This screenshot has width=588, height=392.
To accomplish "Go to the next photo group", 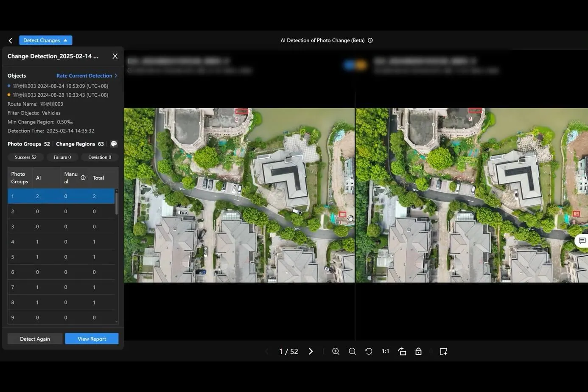I will point(311,351).
